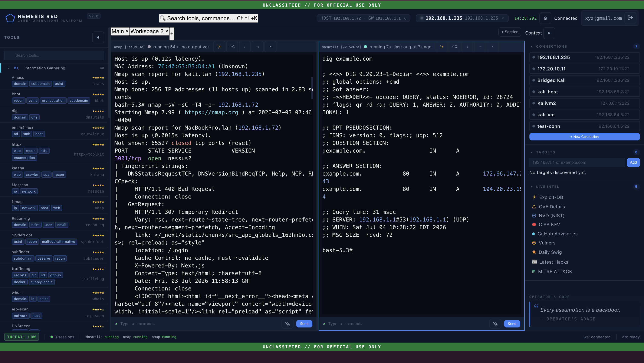This screenshot has width=644, height=363.
Task: Open Daily Swig feed
Action: coord(550,252)
